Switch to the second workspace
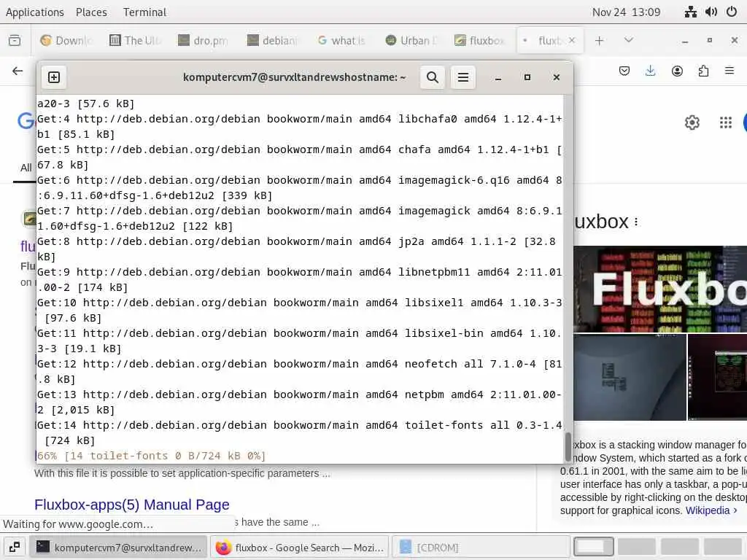 tap(636, 547)
